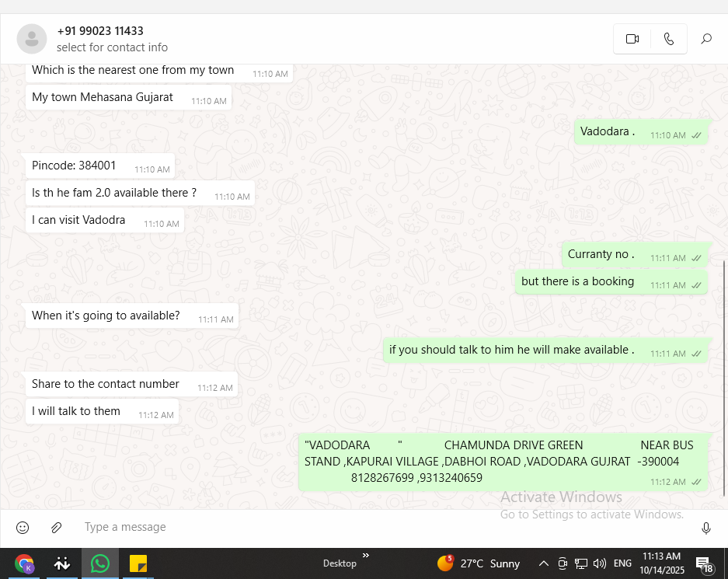Show hidden system tray icons
The image size is (728, 579).
pos(543,563)
